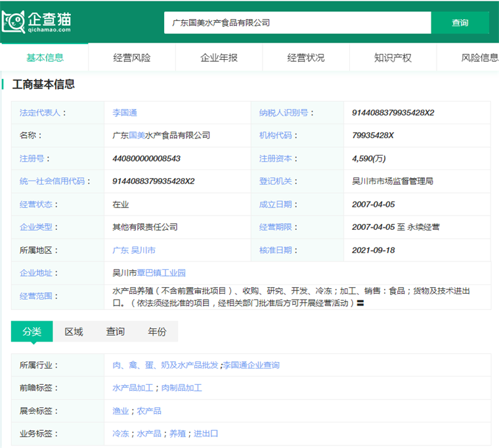Click the 渔业 exhibition tag
This screenshot has width=499, height=448.
click(x=121, y=411)
